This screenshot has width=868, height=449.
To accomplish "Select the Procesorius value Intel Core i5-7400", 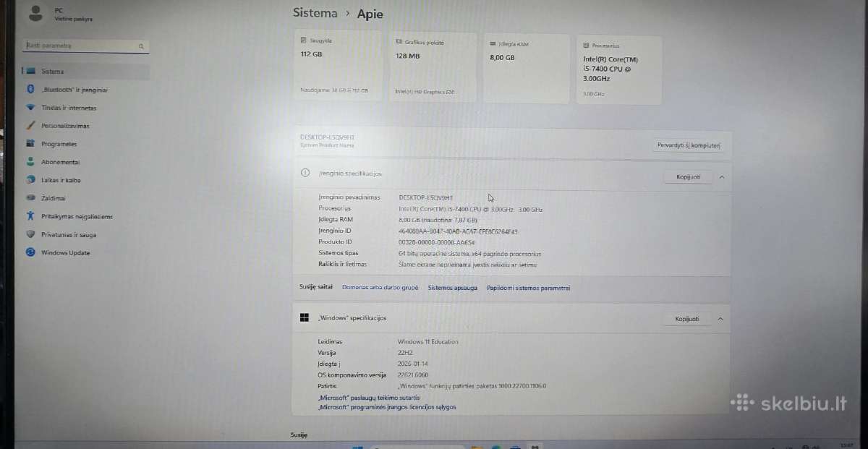I will [x=471, y=209].
